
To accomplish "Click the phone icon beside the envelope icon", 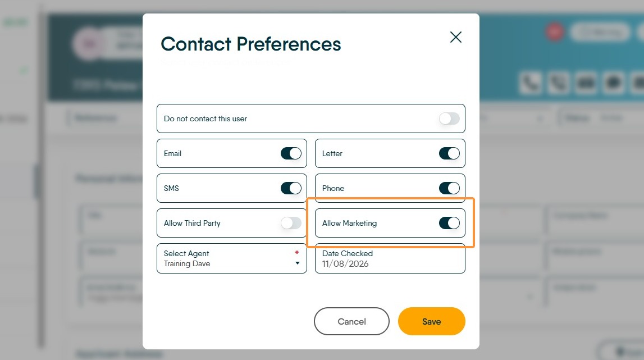I will pyautogui.click(x=558, y=83).
